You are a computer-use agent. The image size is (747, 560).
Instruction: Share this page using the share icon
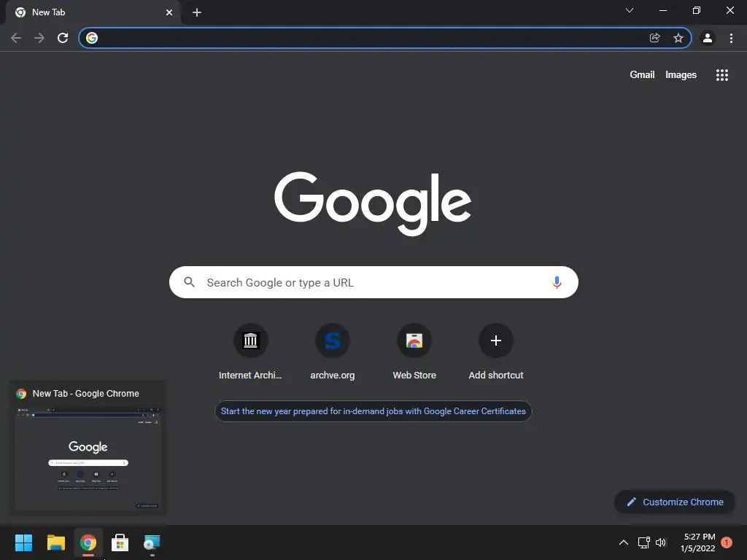click(x=654, y=38)
